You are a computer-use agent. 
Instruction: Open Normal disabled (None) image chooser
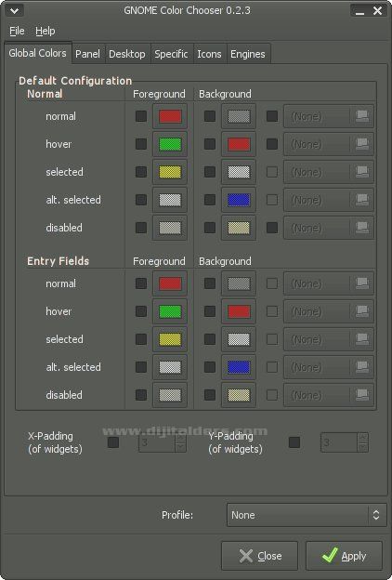pyautogui.click(x=329, y=228)
